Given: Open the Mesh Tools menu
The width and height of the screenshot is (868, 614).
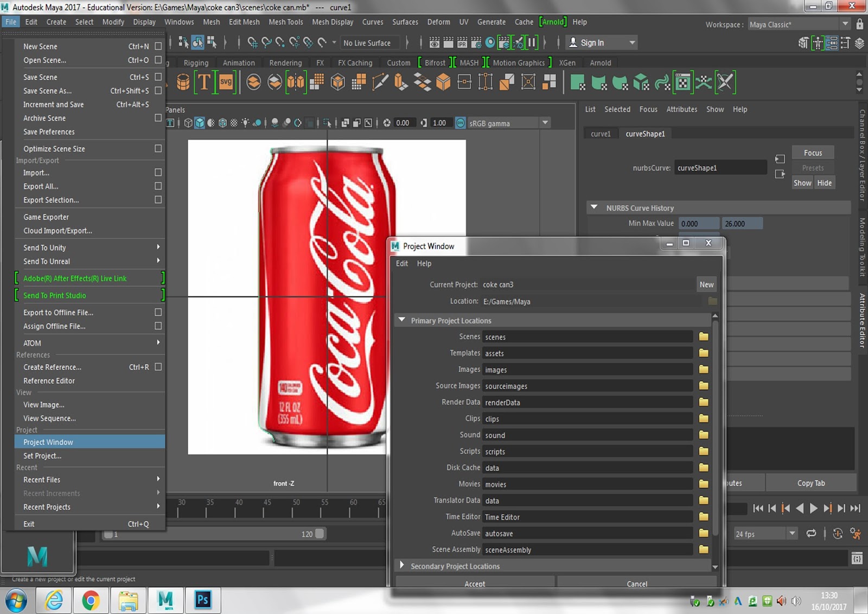Looking at the screenshot, I should point(286,22).
